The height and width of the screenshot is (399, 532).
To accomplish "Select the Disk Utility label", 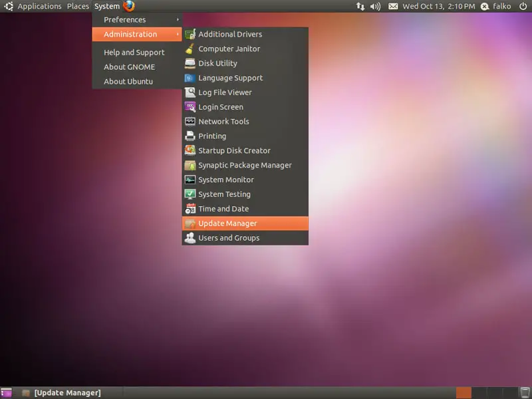I will click(217, 63).
